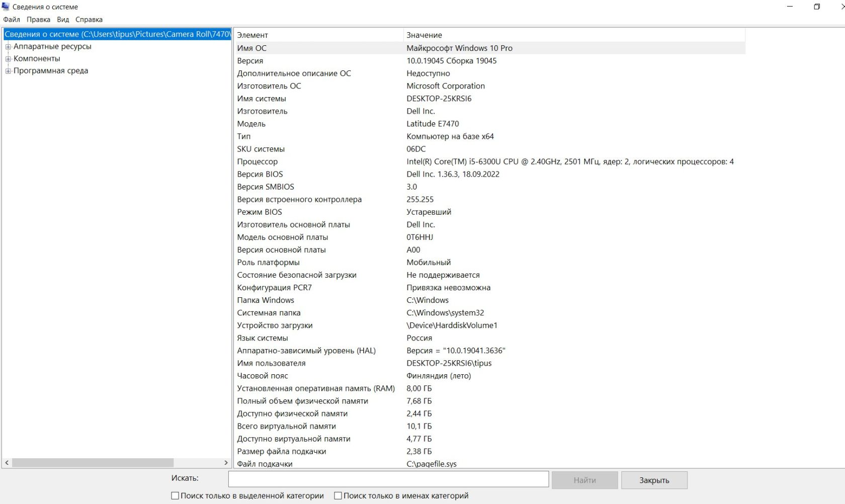Click the Закрыть button
The height and width of the screenshot is (504, 845).
coord(654,480)
